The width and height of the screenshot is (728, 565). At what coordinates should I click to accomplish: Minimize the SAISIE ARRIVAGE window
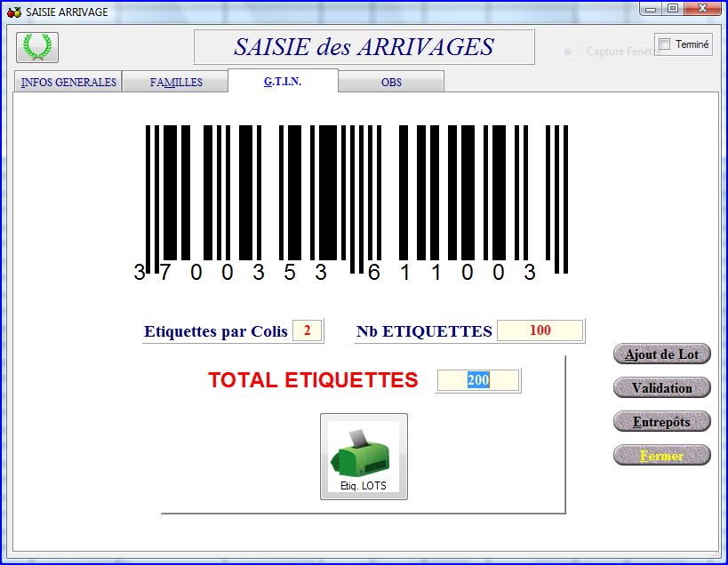click(651, 9)
